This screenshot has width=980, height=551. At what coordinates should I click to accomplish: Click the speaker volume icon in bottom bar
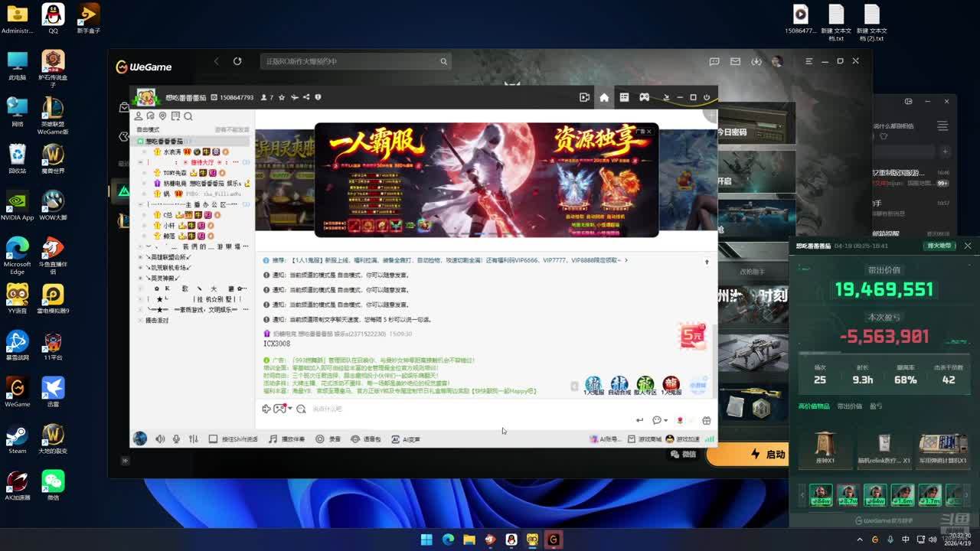[x=160, y=439]
